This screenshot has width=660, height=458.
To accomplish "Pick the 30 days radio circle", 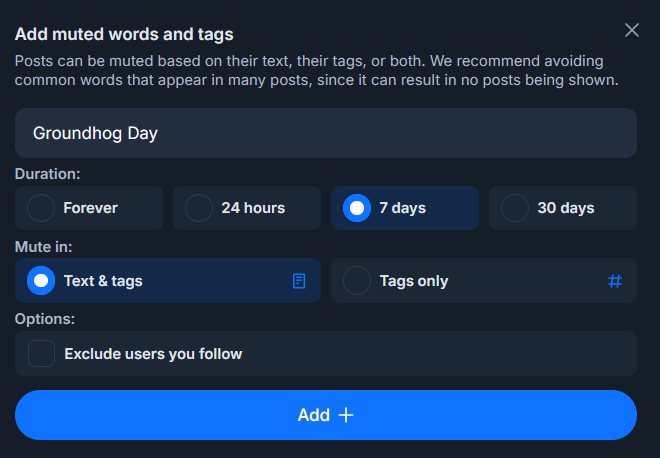I will point(515,208).
